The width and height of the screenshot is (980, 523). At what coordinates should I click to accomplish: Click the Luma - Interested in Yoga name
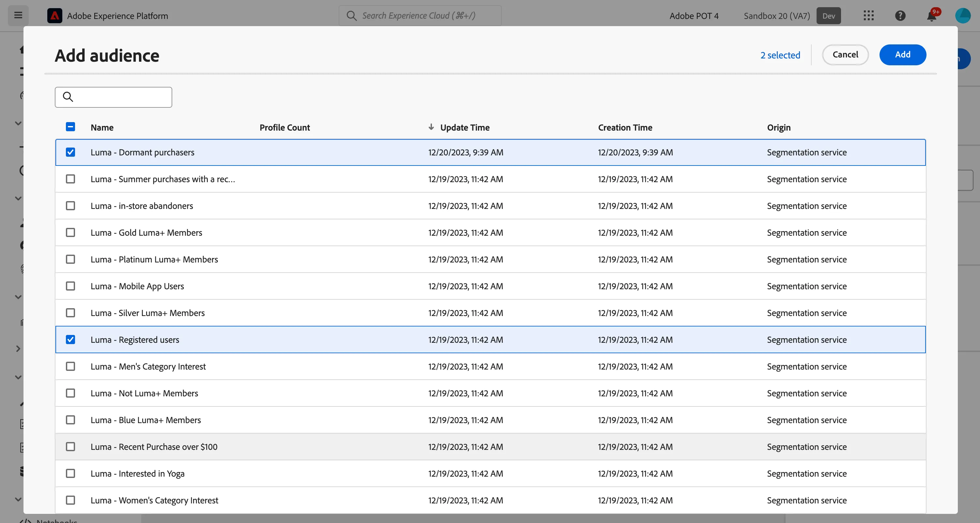(x=137, y=473)
